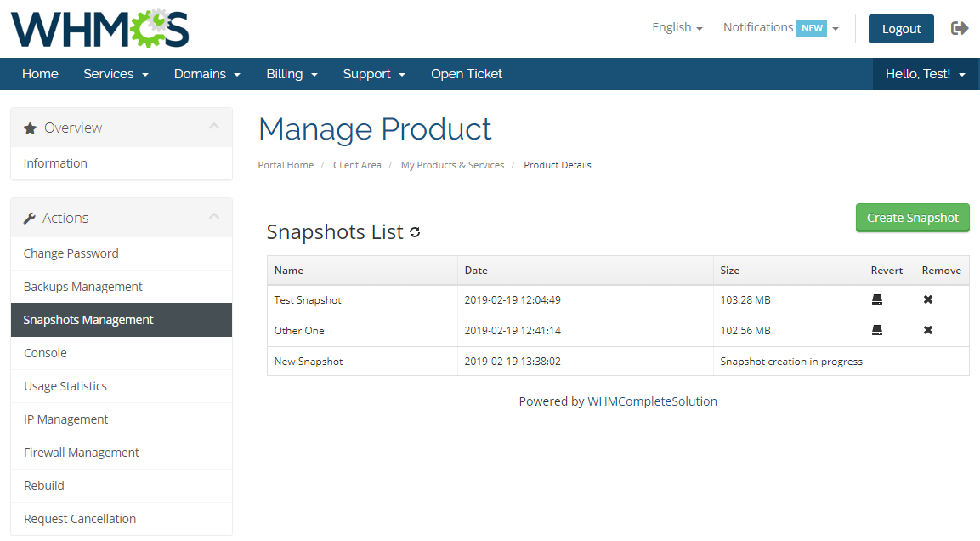Revert to the Test Snapshot
Screen dimensions: 980x541
(x=877, y=299)
